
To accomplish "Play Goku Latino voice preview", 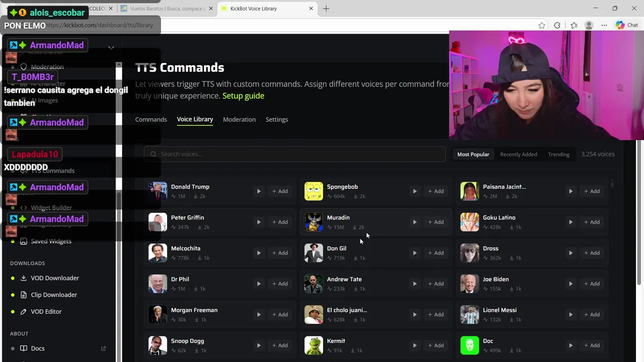I will (x=571, y=222).
